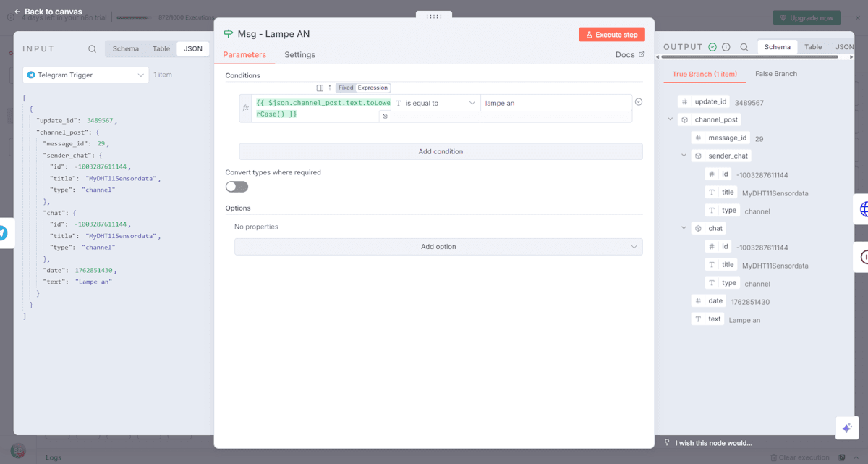
Task: Click the panel layout icon above the expression
Action: coord(320,88)
